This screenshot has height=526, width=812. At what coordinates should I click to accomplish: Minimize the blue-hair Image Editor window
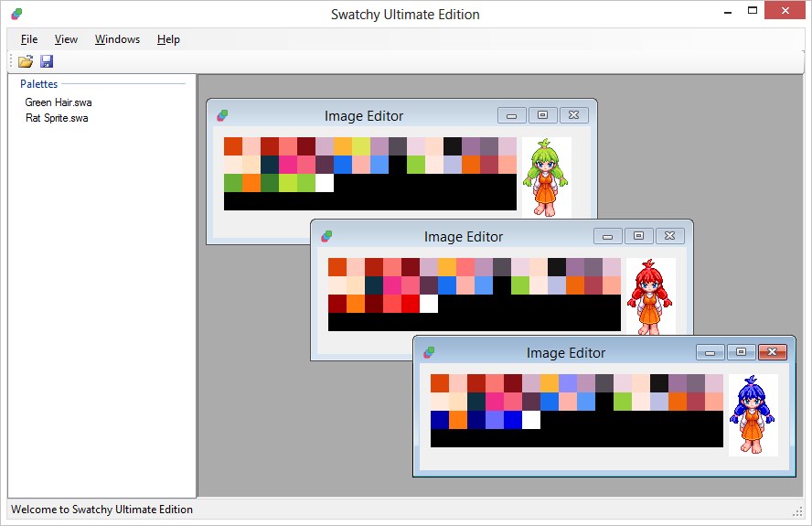click(x=710, y=352)
